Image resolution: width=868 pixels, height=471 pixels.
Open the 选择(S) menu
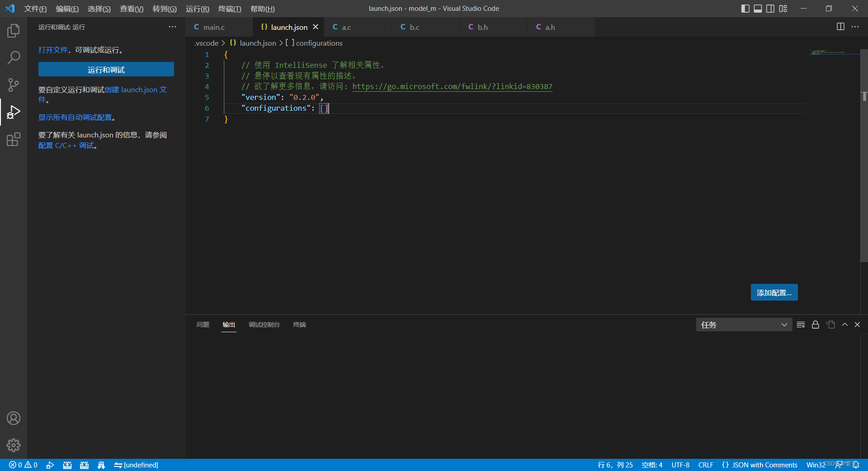point(99,9)
